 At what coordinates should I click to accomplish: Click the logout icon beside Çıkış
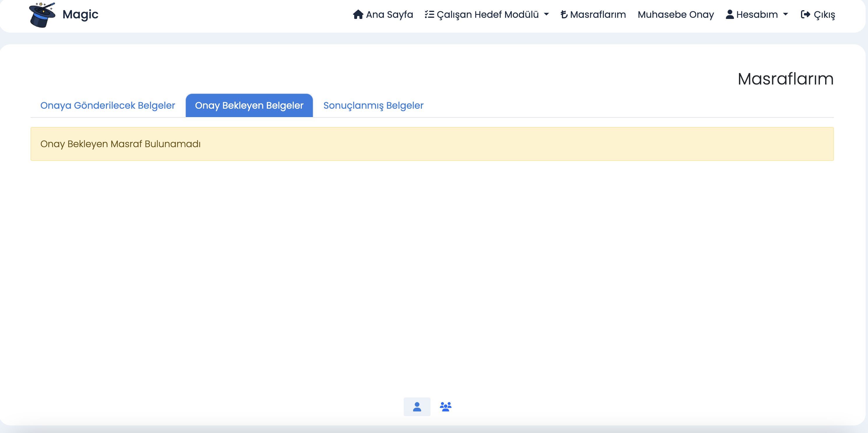tap(805, 15)
